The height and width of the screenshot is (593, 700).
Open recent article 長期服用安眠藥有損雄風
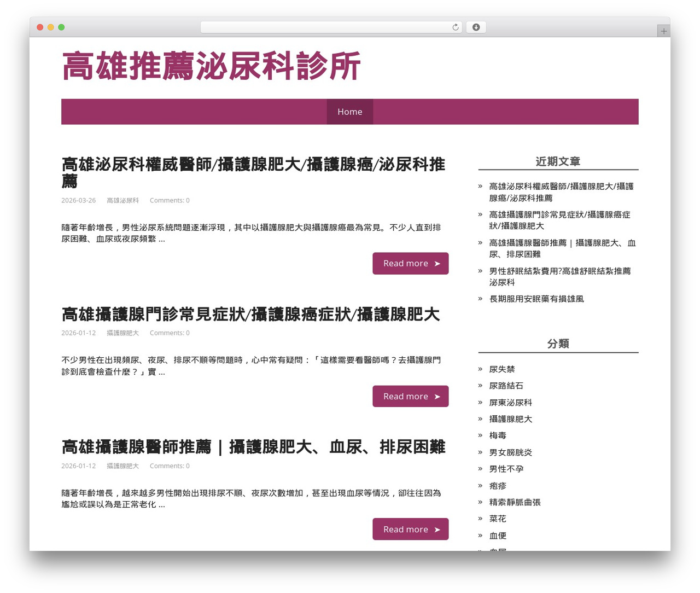click(x=536, y=299)
